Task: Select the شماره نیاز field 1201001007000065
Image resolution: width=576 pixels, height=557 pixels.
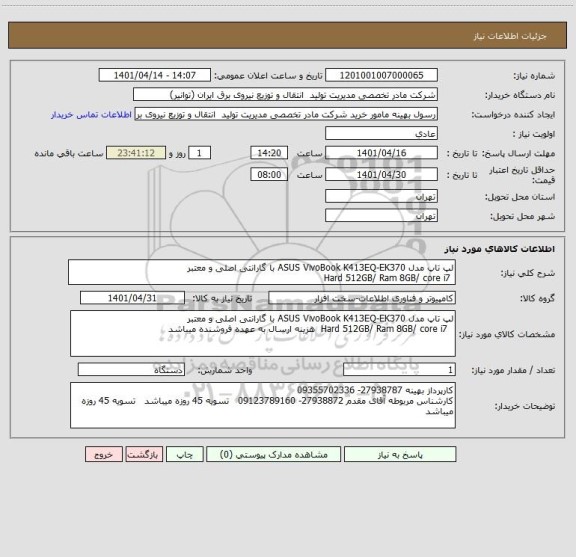Action: [381, 75]
